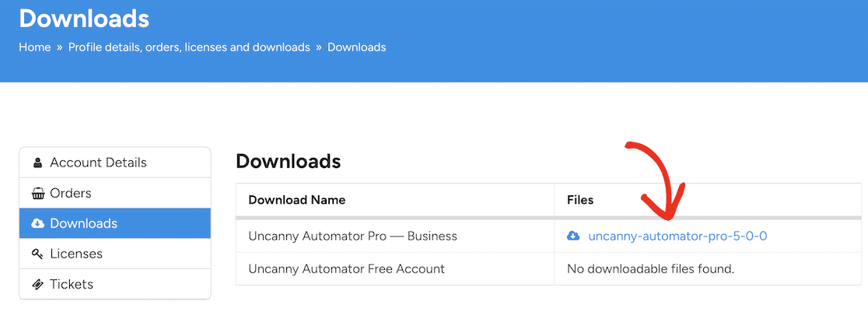Screen dimensions: 868x315
Task: Open Account Details in the sidebar
Action: pyautogui.click(x=98, y=163)
